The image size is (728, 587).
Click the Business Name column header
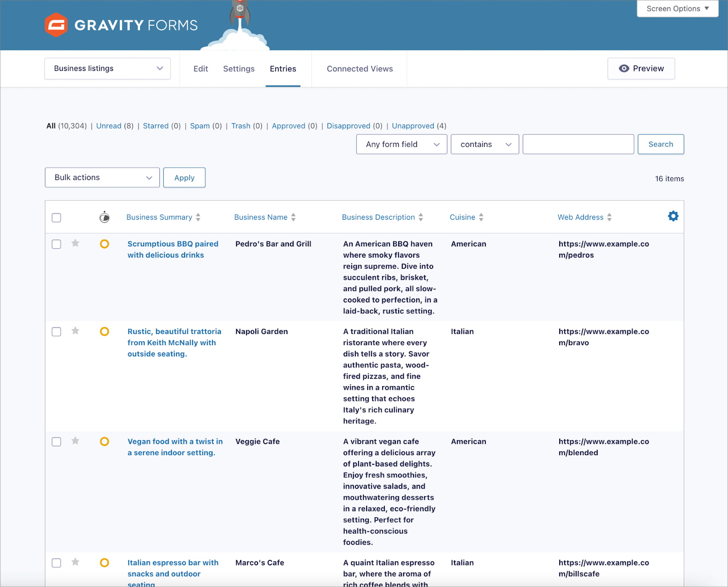pos(261,217)
